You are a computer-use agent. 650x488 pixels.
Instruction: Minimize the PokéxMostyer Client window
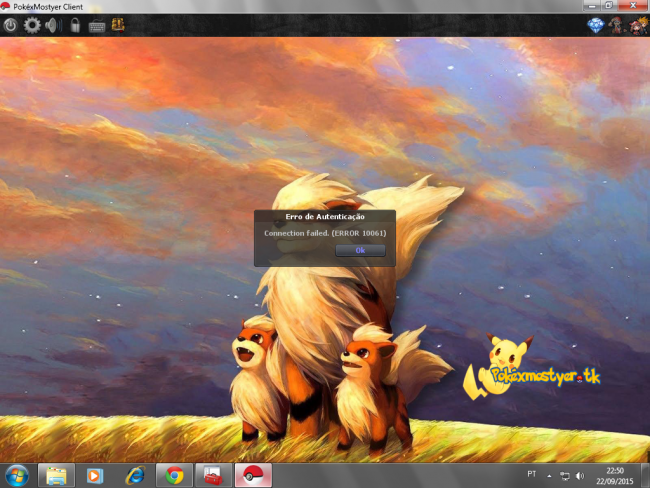point(592,6)
